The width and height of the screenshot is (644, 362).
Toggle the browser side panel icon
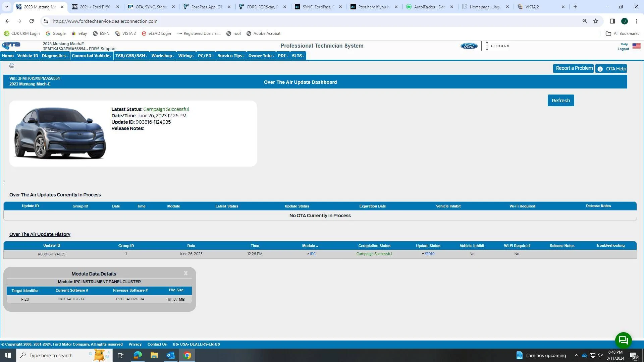pyautogui.click(x=612, y=21)
